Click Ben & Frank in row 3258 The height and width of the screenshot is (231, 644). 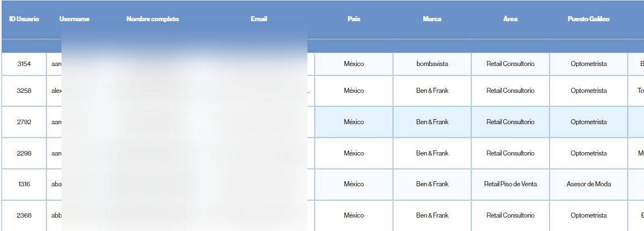coord(432,91)
